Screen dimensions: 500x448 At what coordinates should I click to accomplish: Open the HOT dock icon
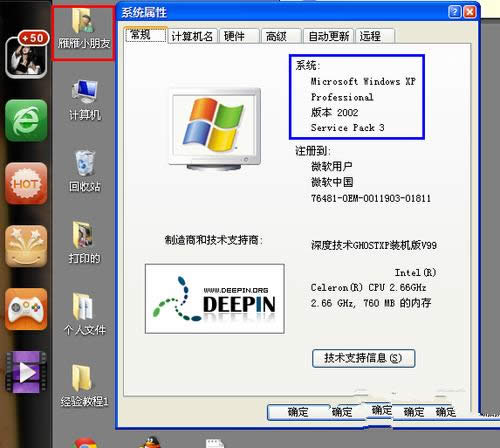click(26, 183)
